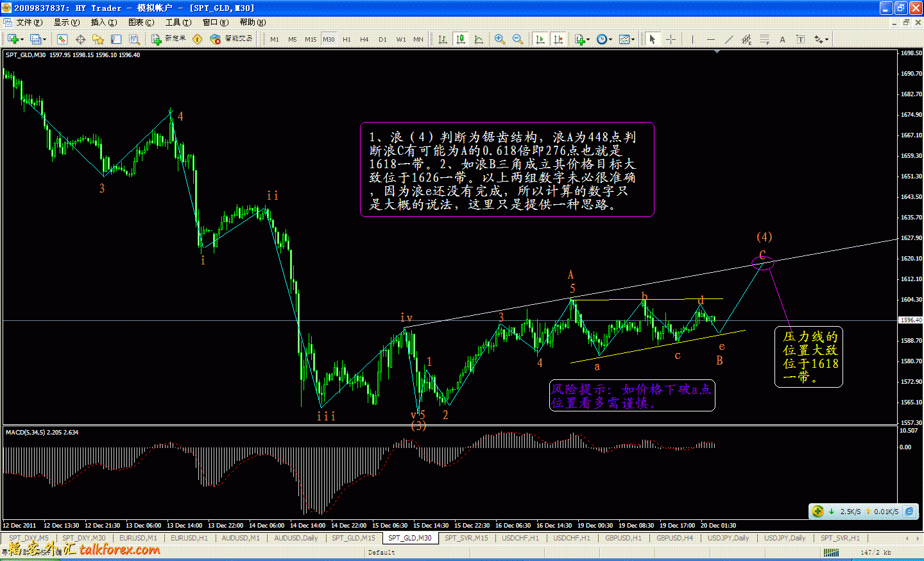This screenshot has width=924, height=561.
Task: Switch to the SPT_GLD,M15 chart tab
Action: (x=354, y=538)
